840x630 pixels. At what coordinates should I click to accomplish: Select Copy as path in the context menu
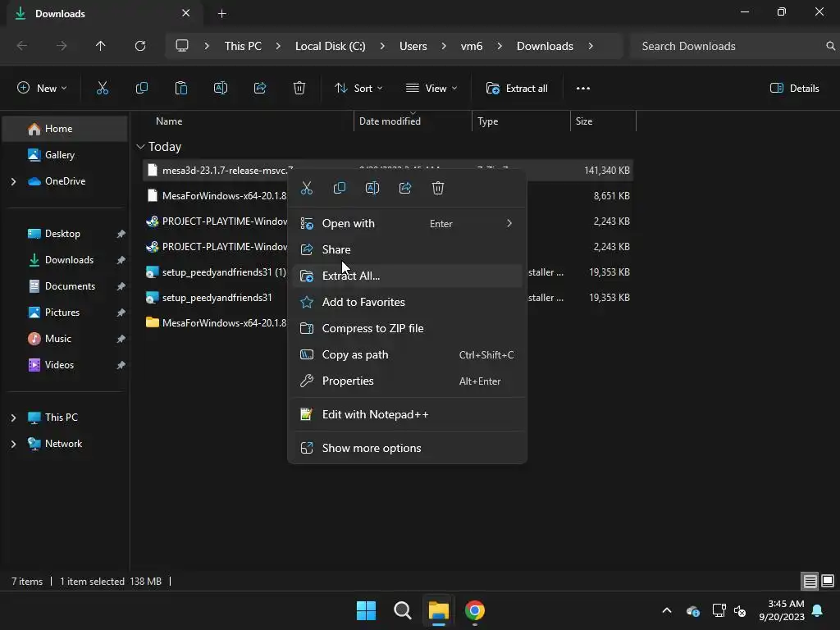[x=407, y=354]
